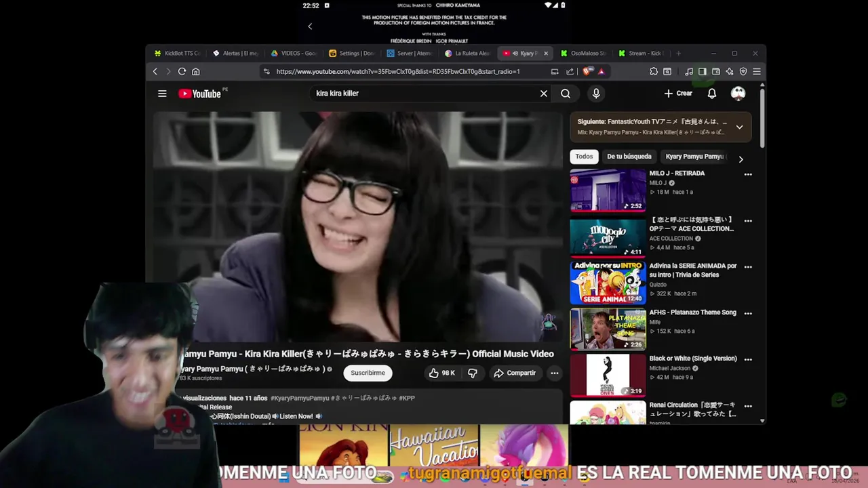The width and height of the screenshot is (868, 488).
Task: Open Brave Shields lion icon
Action: coord(588,71)
